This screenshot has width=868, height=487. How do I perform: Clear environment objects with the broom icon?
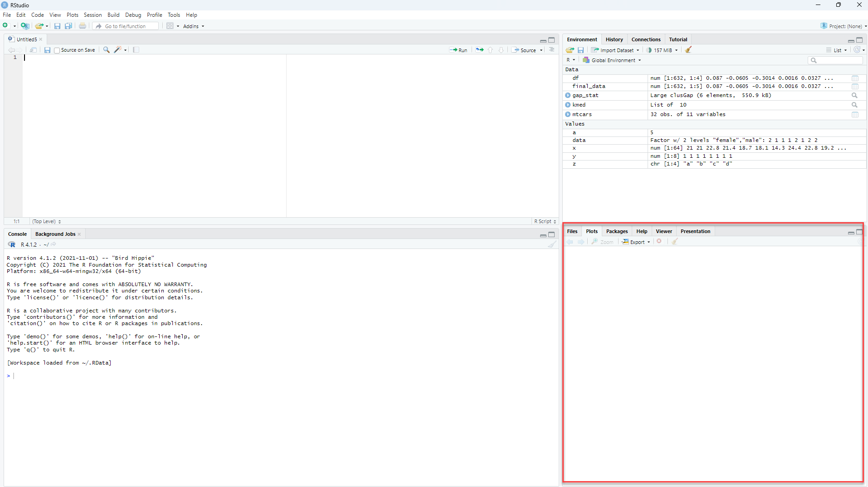[688, 50]
